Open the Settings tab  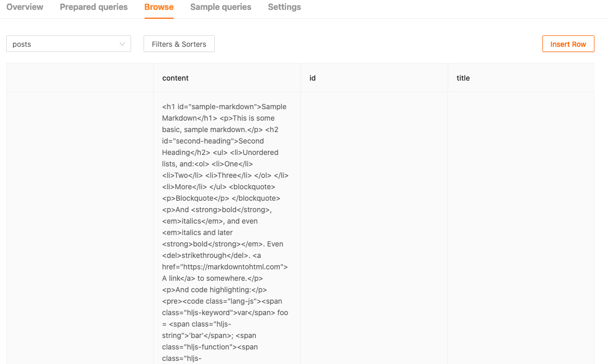pos(284,7)
